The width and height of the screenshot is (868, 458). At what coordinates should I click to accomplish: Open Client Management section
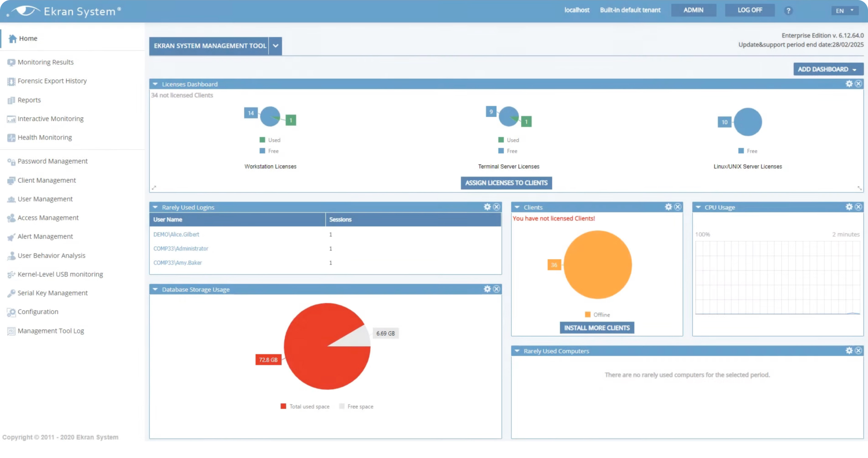47,180
